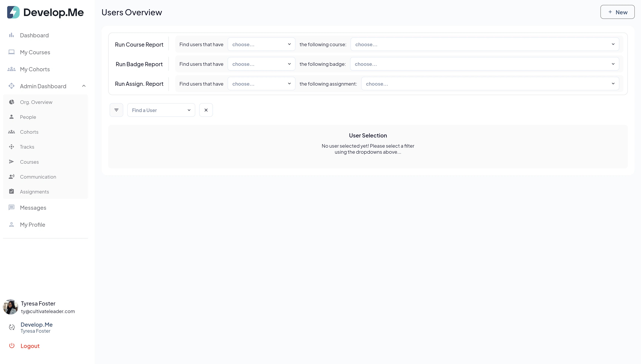The height and width of the screenshot is (364, 641).
Task: Click Tyresa Foster profile picture
Action: click(11, 307)
